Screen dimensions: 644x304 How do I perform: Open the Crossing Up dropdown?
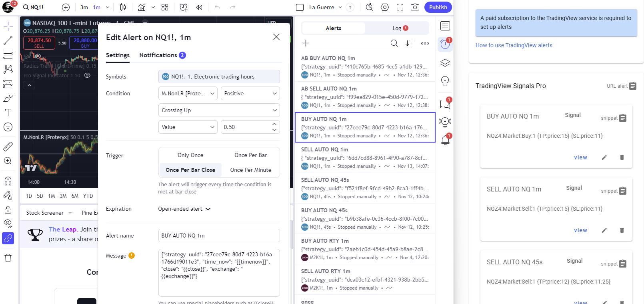[219, 110]
